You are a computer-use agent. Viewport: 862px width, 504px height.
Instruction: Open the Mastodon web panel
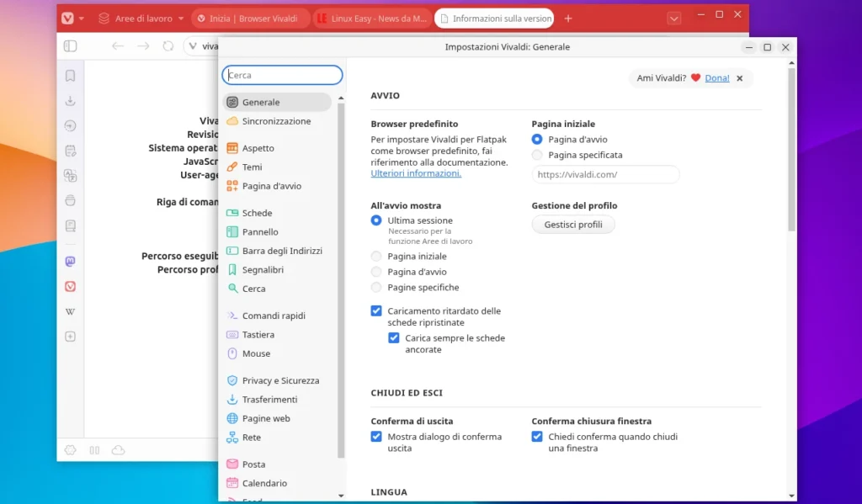[x=71, y=262]
